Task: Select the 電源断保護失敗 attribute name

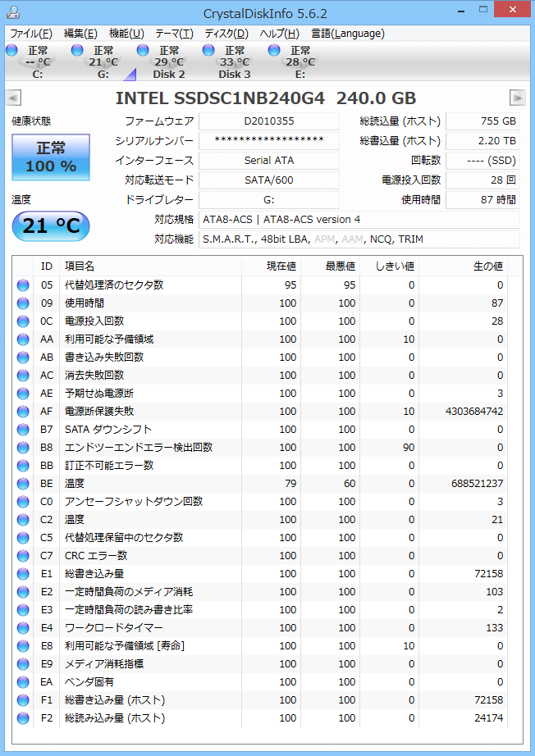Action: [99, 412]
